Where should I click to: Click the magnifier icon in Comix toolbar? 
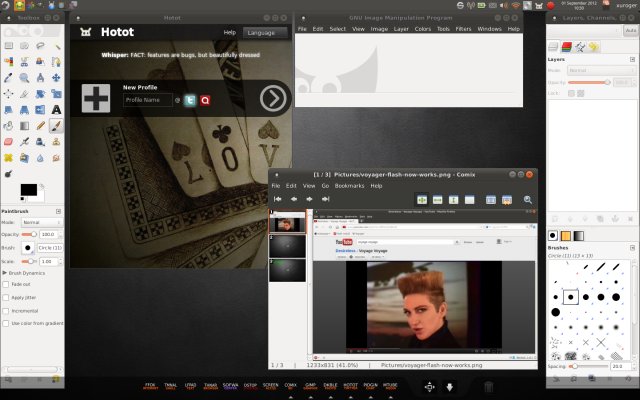527,200
